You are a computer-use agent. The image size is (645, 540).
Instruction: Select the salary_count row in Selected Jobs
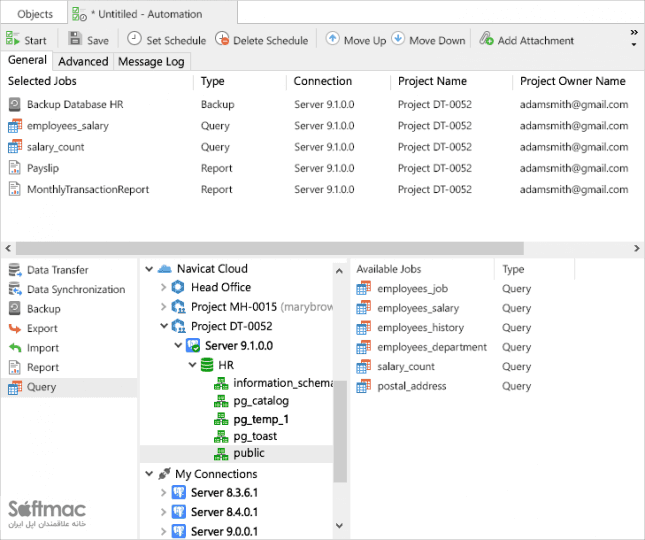coord(322,147)
